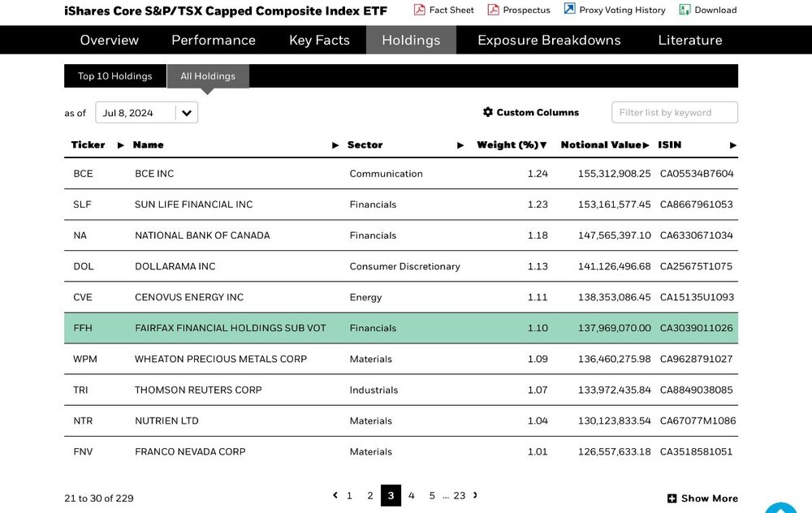
Task: Open the Prospectus PDF icon
Action: click(x=493, y=10)
